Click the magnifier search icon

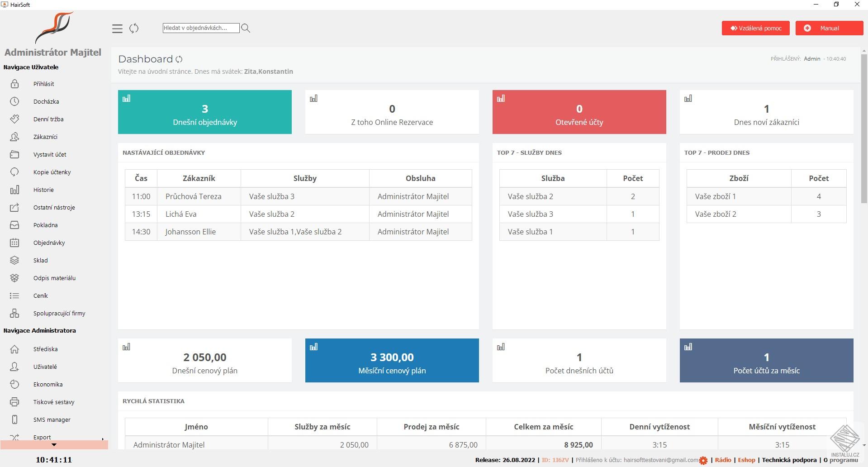coord(246,28)
